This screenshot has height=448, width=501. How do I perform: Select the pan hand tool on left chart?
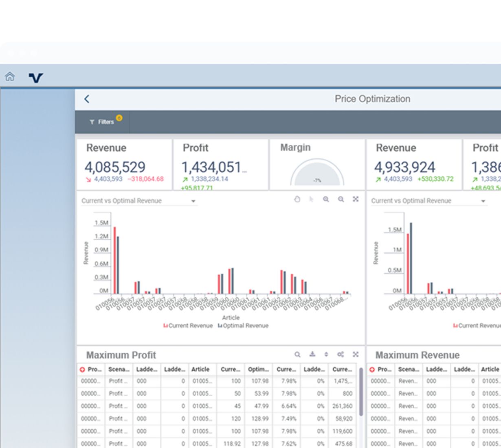point(297,199)
